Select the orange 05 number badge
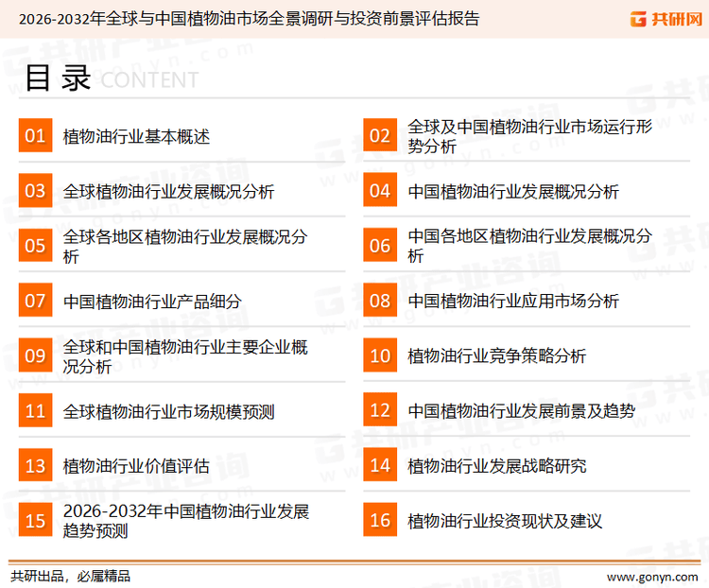This screenshot has height=588, width=709. point(35,246)
